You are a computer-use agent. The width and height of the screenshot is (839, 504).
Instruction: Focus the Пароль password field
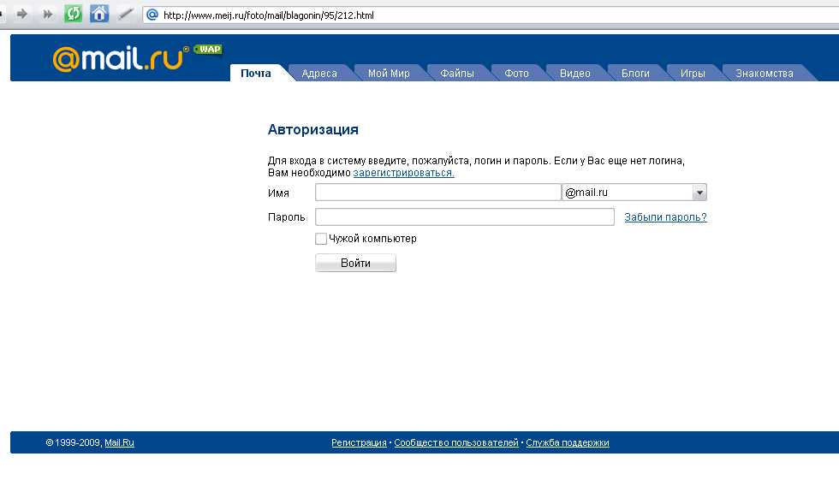[464, 216]
